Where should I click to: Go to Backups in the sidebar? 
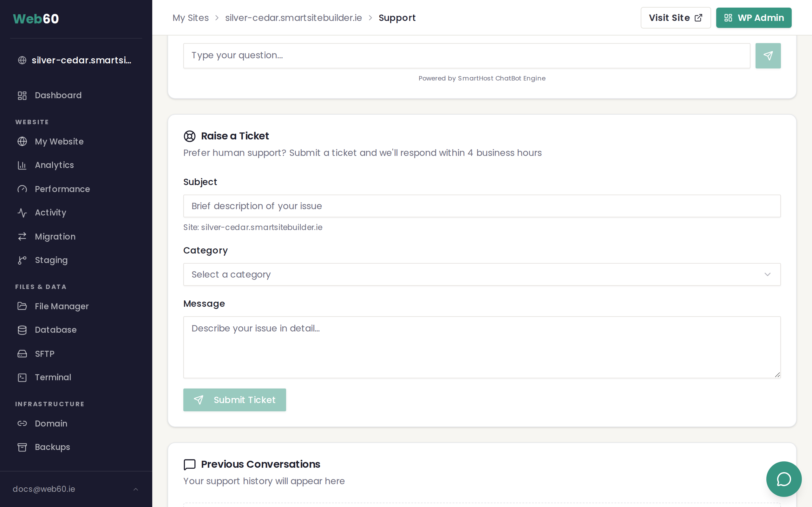coord(52,447)
